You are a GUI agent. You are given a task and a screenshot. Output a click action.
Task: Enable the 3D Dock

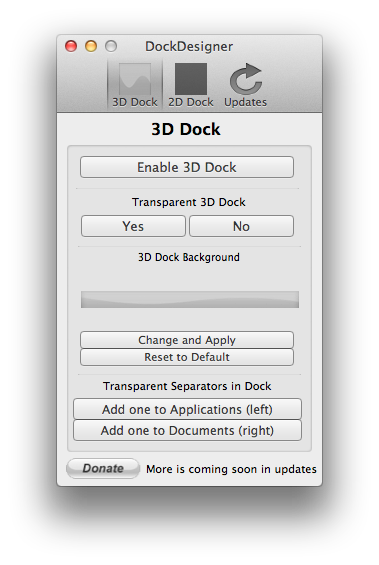click(x=187, y=167)
